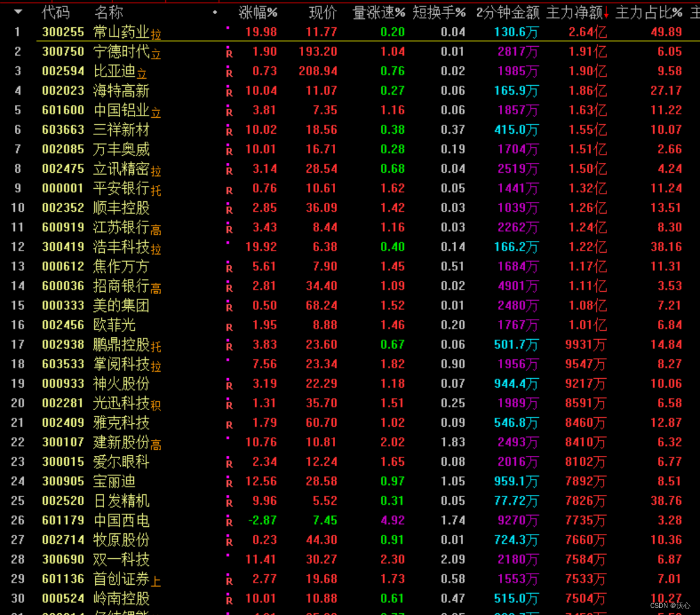Image resolution: width=700 pixels, height=615 pixels.
Task: Click the 高 tag next to 招商银行
Action: 156,288
